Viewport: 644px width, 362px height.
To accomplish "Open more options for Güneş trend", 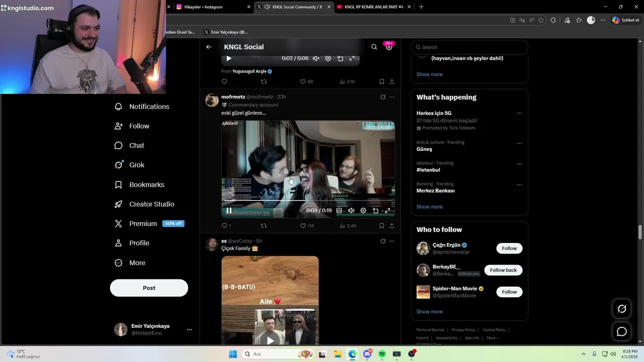I will [x=519, y=143].
